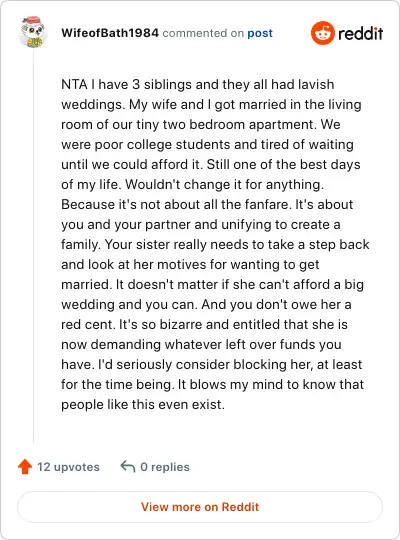Screen dimensions: 400x540
Task: Click the line starting "red cent. It's so bizarre"
Action: point(204,324)
